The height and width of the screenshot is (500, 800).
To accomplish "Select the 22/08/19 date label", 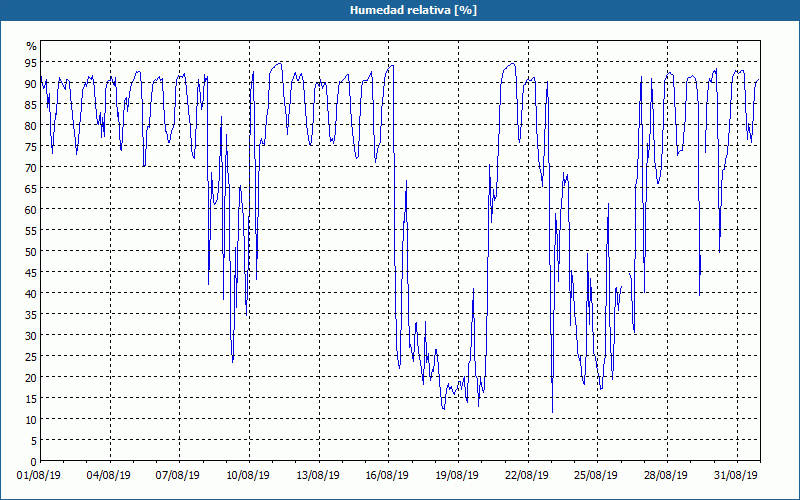I will (x=527, y=475).
